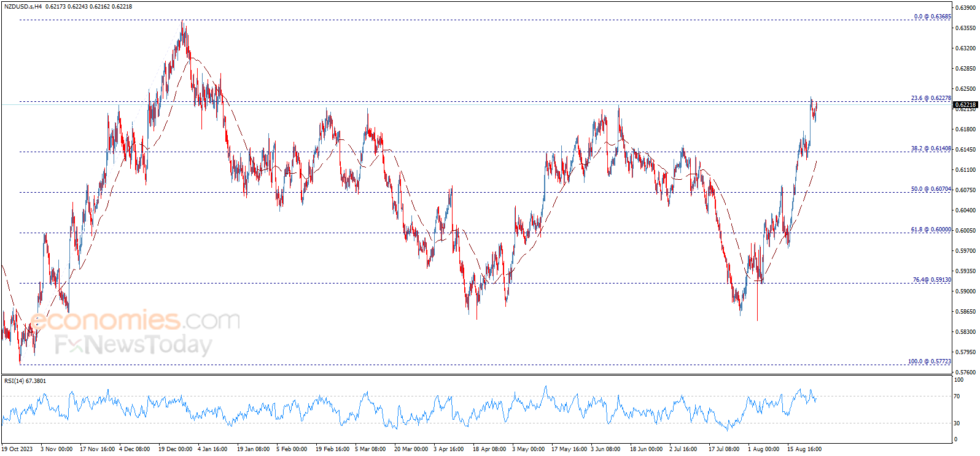The width and height of the screenshot is (980, 456).
Task: Click the 0.61800 price axis value
Action: click(x=966, y=129)
